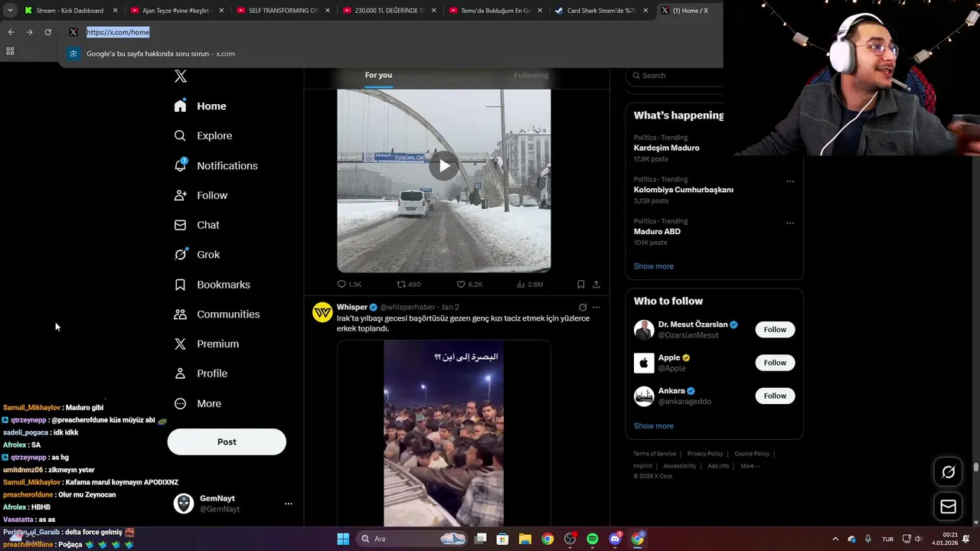Click the Whisper account avatar

click(x=322, y=312)
